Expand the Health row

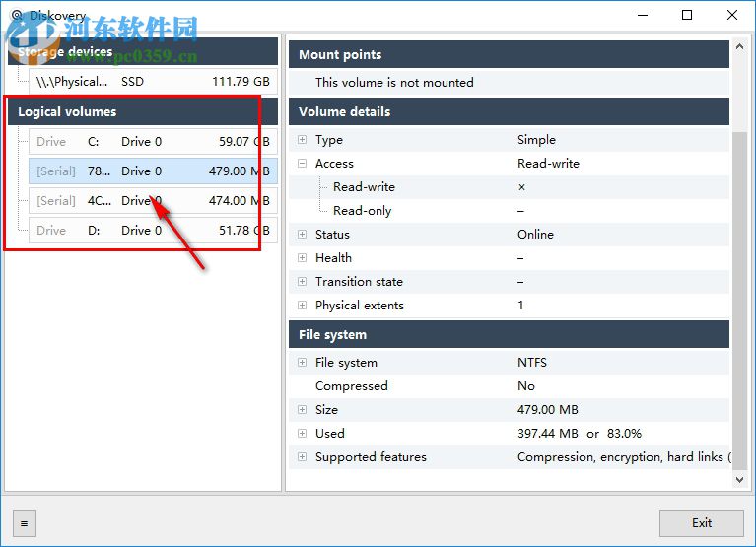302,258
